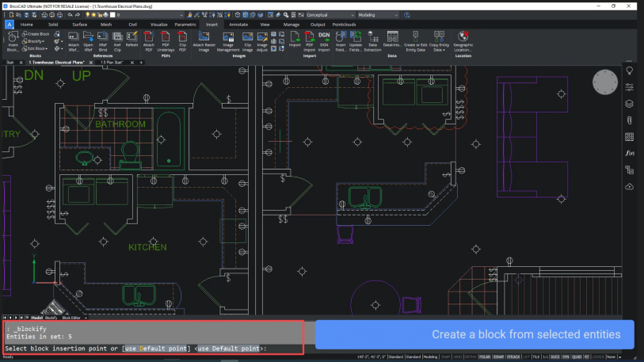Viewport: 644px width, 362px height.
Task: Click the Attach PDF icon
Action: click(x=149, y=41)
